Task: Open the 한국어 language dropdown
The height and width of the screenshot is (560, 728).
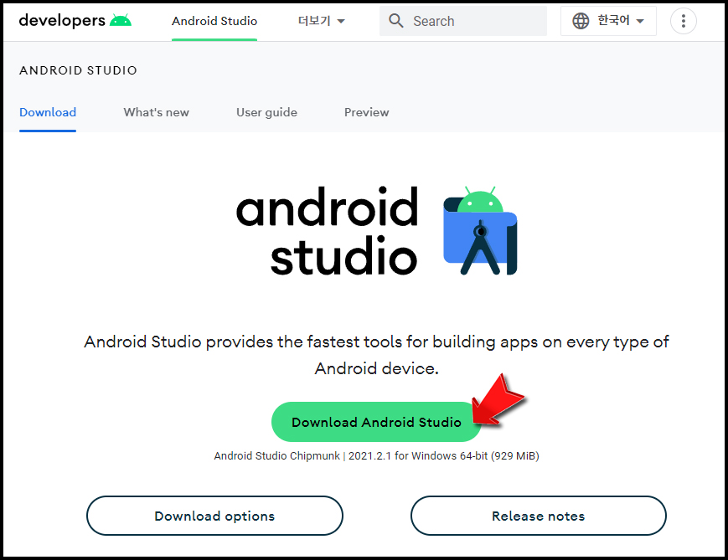Action: (608, 21)
